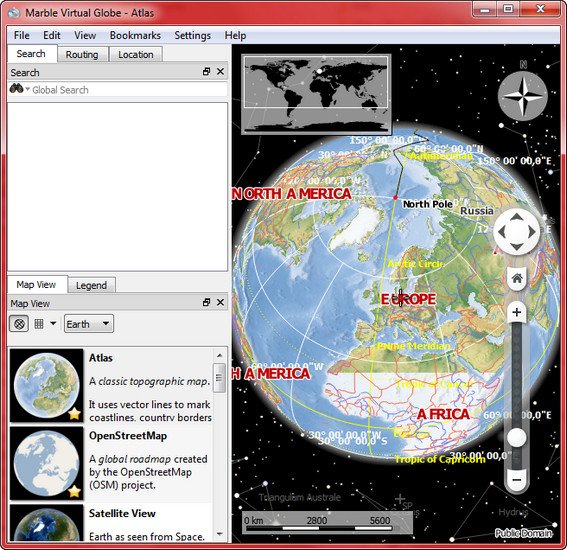Toggle the favorite star on the OpenStreetMap theme
Image resolution: width=567 pixels, height=550 pixels.
click(74, 491)
